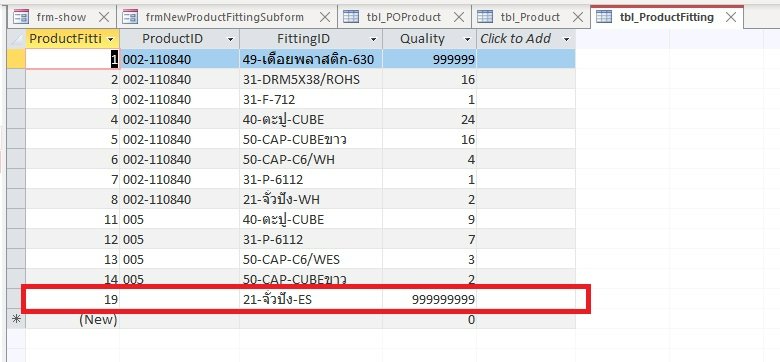Close the frmNewProductFittingSubform tab
Screen dimensions: 780x362
point(324,17)
